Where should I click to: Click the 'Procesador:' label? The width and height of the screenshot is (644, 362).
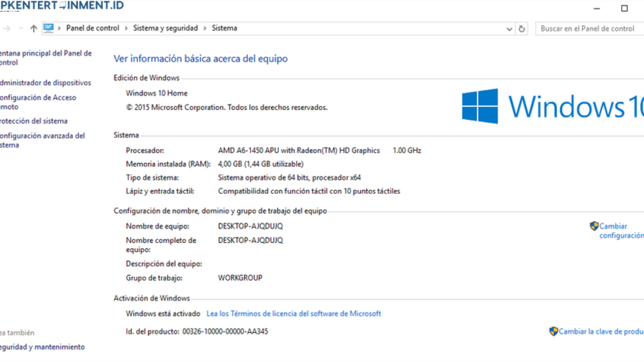pos(145,151)
